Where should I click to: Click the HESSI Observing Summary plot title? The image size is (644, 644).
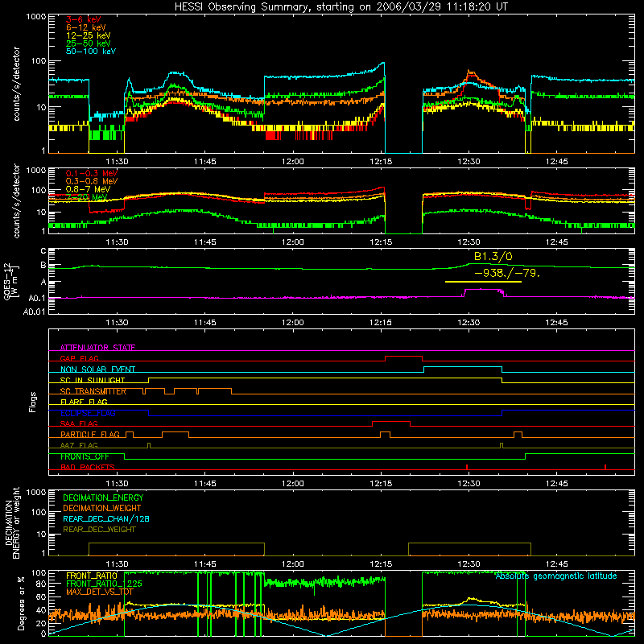click(x=341, y=7)
